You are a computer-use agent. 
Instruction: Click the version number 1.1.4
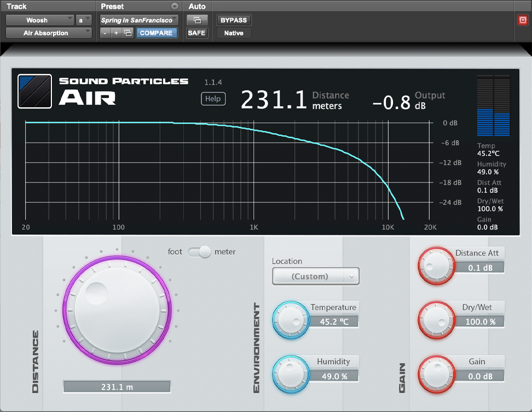click(213, 82)
